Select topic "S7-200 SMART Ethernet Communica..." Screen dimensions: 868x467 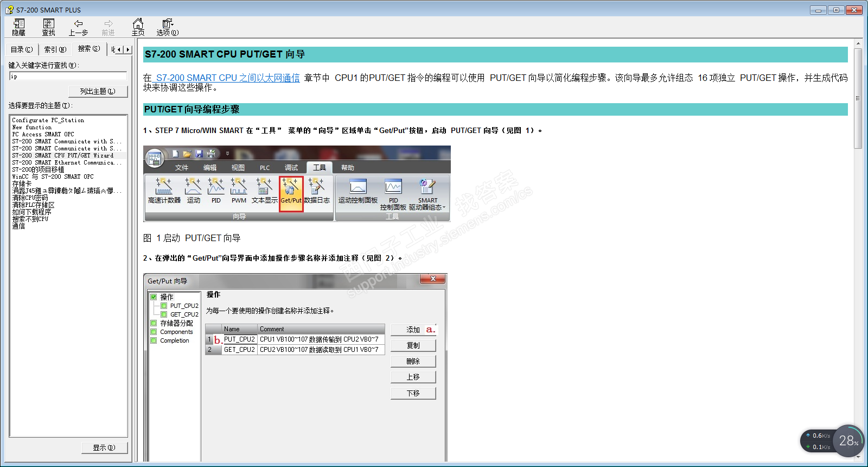click(x=67, y=162)
